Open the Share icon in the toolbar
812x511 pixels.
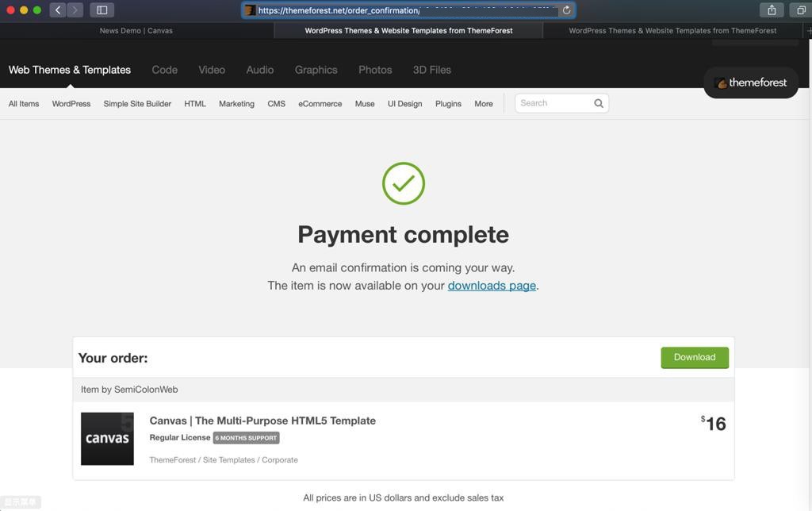pyautogui.click(x=772, y=10)
